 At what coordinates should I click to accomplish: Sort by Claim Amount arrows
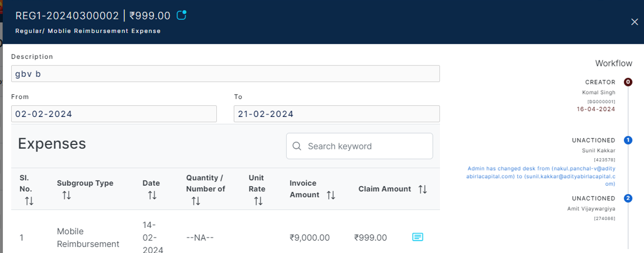(422, 189)
